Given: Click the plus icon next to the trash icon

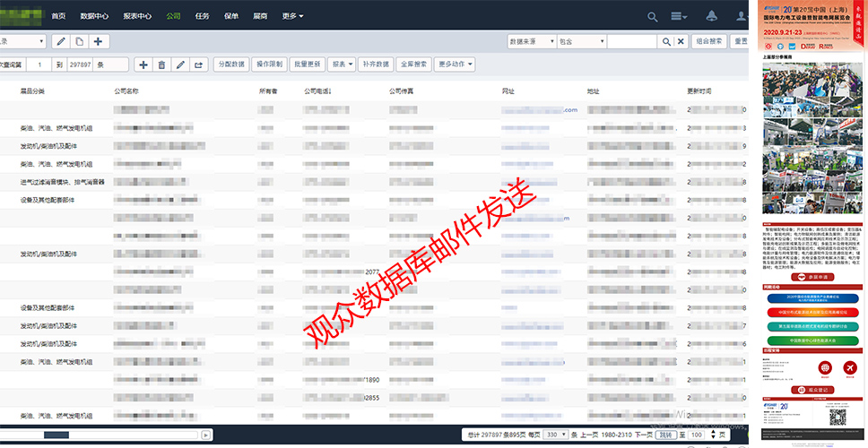Looking at the screenshot, I should click(143, 65).
